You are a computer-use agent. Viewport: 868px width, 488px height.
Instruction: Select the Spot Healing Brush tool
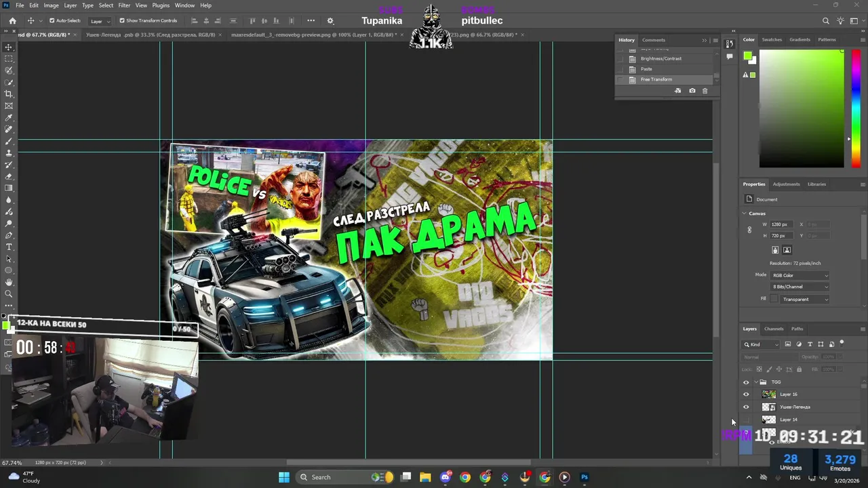(x=9, y=129)
